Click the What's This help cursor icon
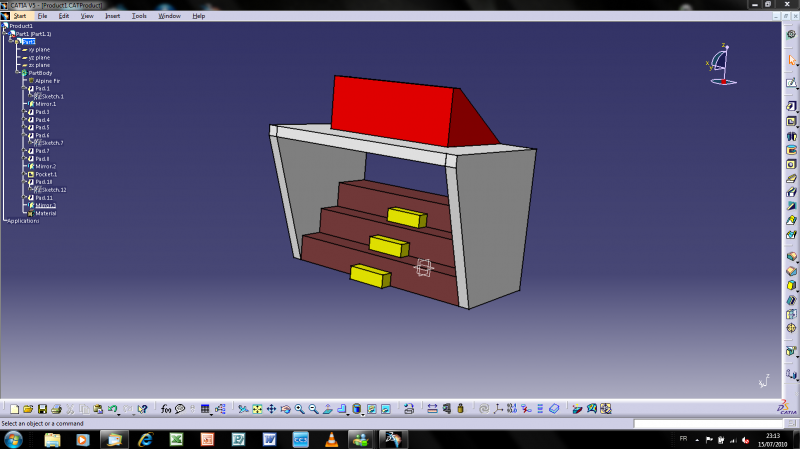This screenshot has height=449, width=800. [142, 409]
